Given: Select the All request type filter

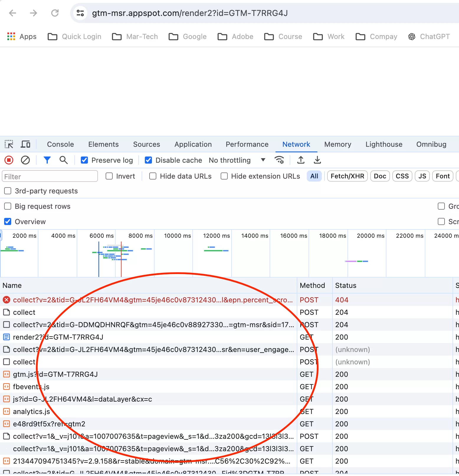Looking at the screenshot, I should pyautogui.click(x=314, y=176).
